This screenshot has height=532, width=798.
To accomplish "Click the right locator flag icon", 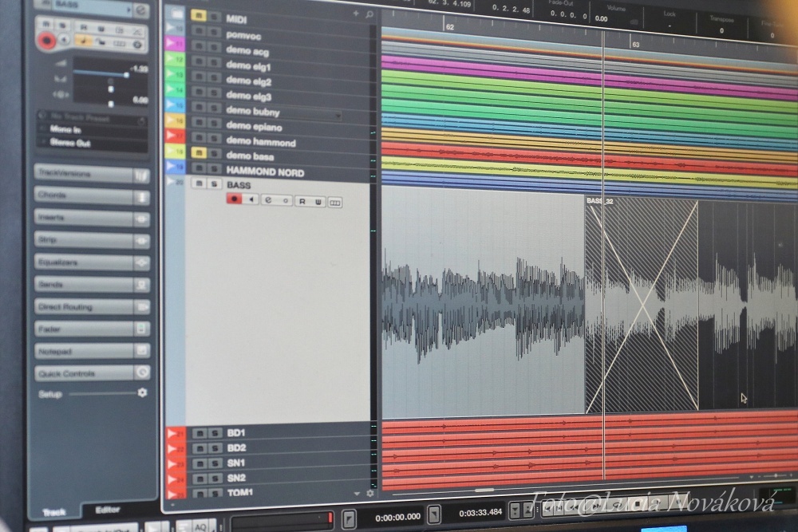I will (433, 514).
